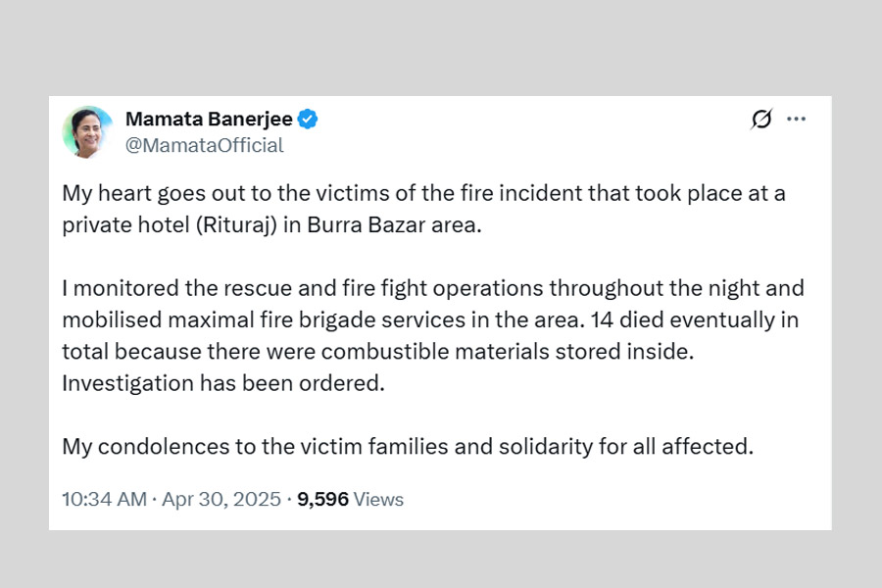Click Mamata Banerjee's profile picture
This screenshot has width=882, height=588.
coord(87,131)
